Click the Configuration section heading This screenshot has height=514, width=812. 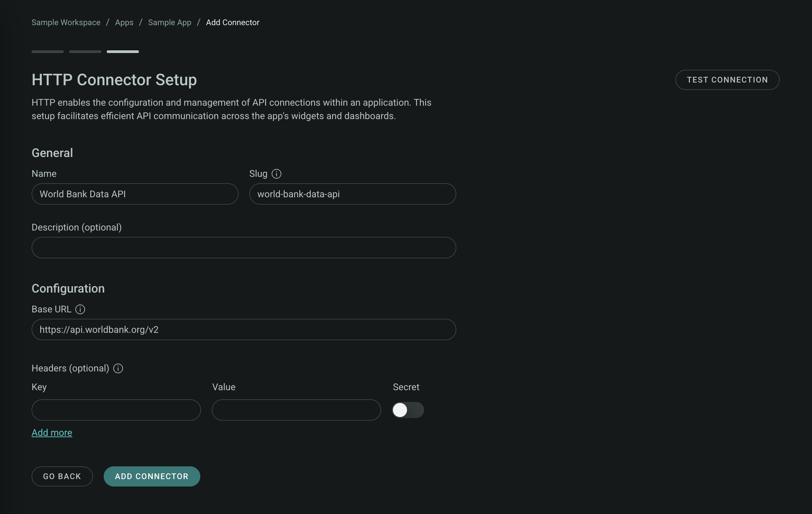[x=68, y=288]
